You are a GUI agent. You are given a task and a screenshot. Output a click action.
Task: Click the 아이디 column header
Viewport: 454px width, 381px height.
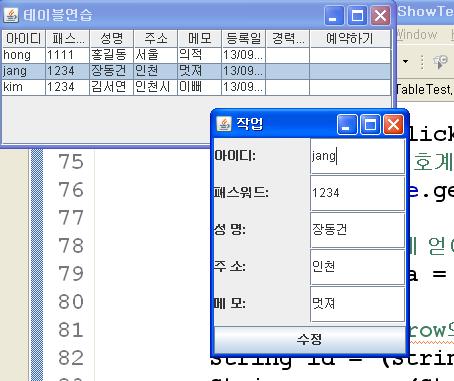[23, 39]
